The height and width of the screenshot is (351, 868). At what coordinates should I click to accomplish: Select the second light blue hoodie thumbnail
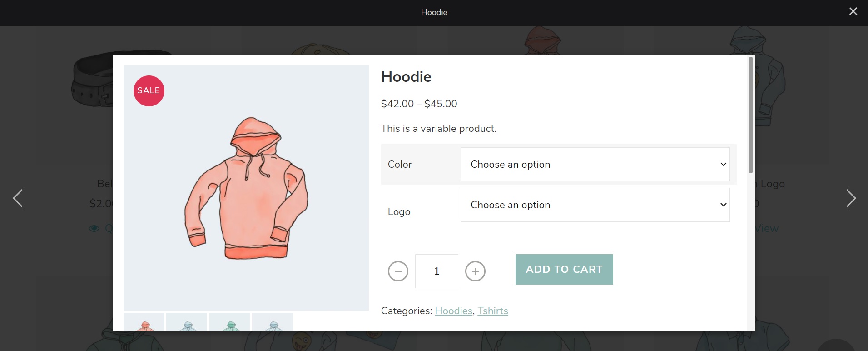[187, 322]
